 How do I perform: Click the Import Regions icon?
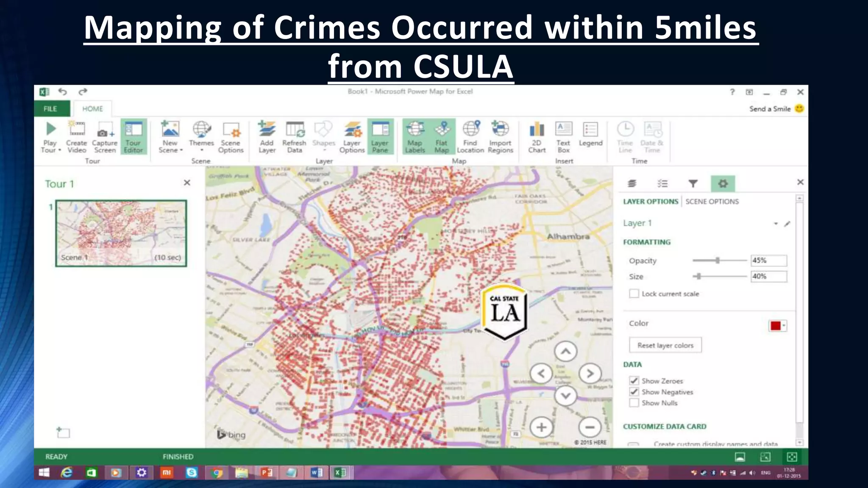(500, 128)
